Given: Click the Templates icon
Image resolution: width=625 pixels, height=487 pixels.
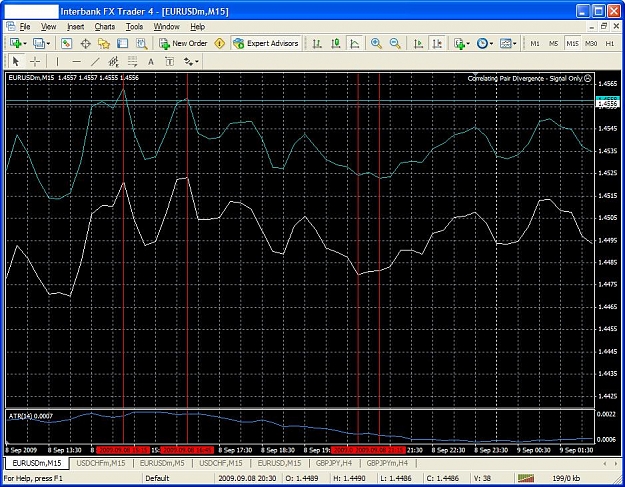Looking at the screenshot, I should 505,43.
